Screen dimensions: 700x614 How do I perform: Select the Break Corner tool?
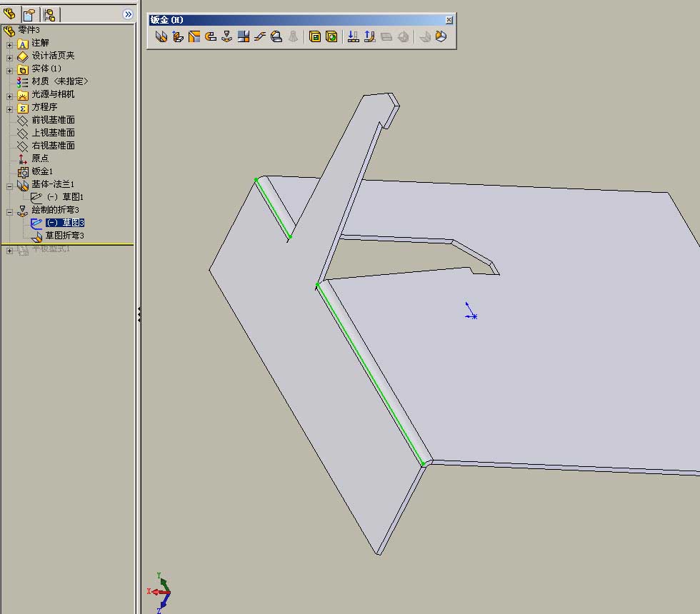tap(276, 36)
